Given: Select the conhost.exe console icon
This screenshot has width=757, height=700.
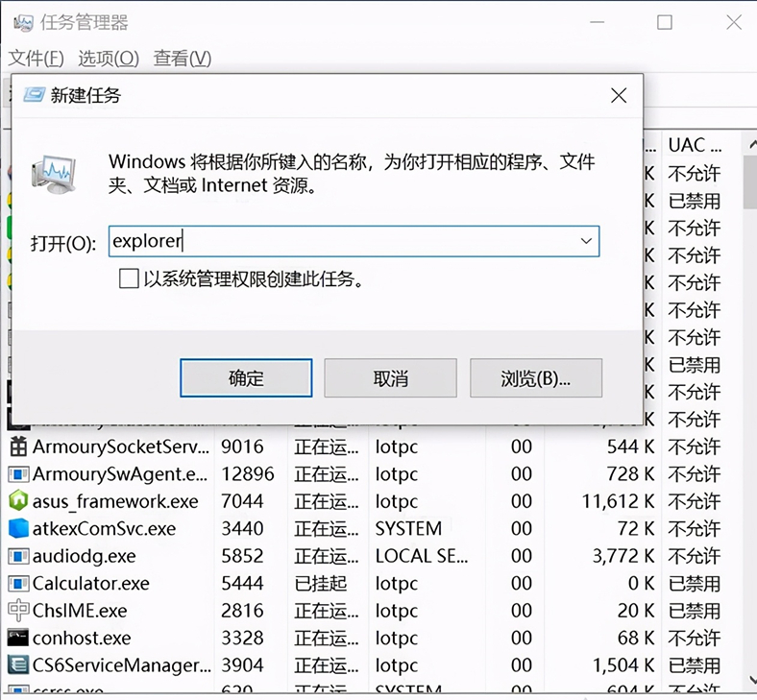Looking at the screenshot, I should pyautogui.click(x=18, y=638).
